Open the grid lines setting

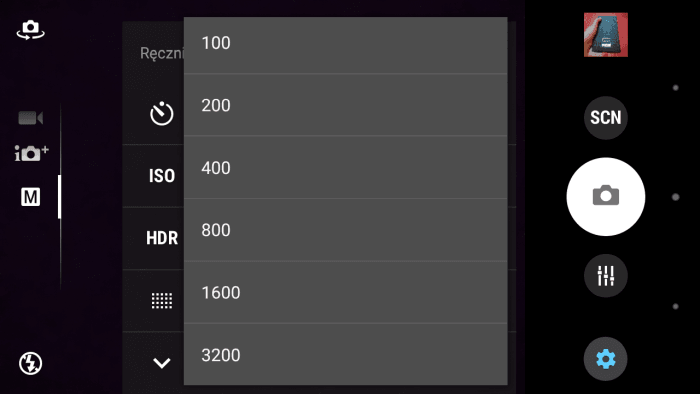click(162, 301)
